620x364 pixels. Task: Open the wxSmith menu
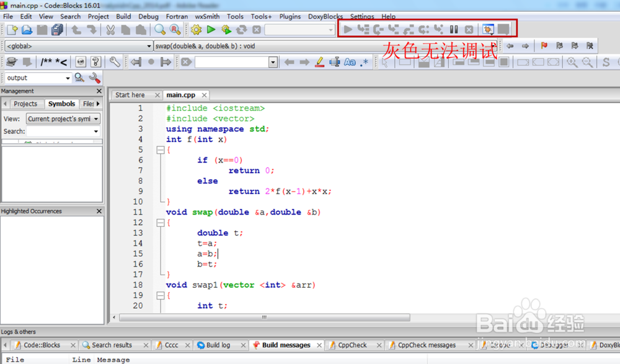(207, 16)
